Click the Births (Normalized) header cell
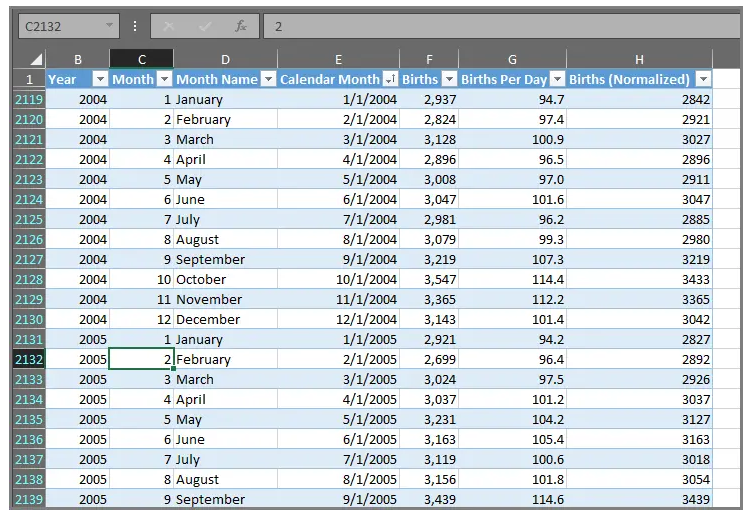754x520 pixels. [640, 79]
